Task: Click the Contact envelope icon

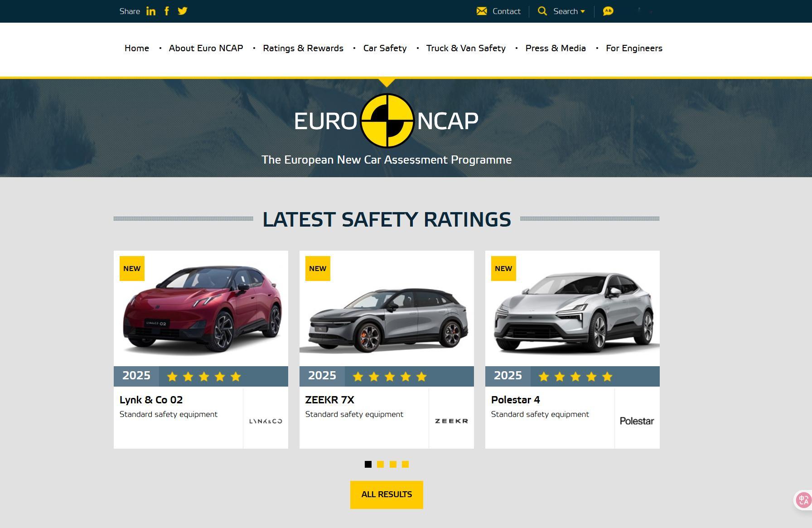Action: tap(482, 11)
